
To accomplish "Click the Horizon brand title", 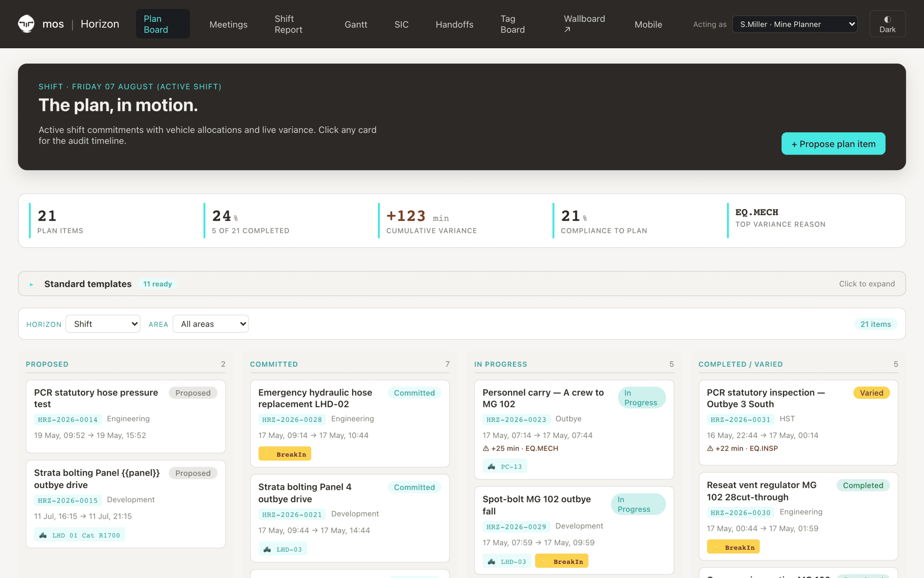I will tap(100, 24).
